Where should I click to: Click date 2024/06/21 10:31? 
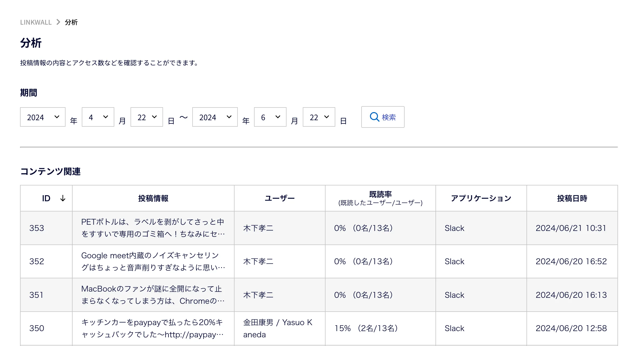pos(571,228)
